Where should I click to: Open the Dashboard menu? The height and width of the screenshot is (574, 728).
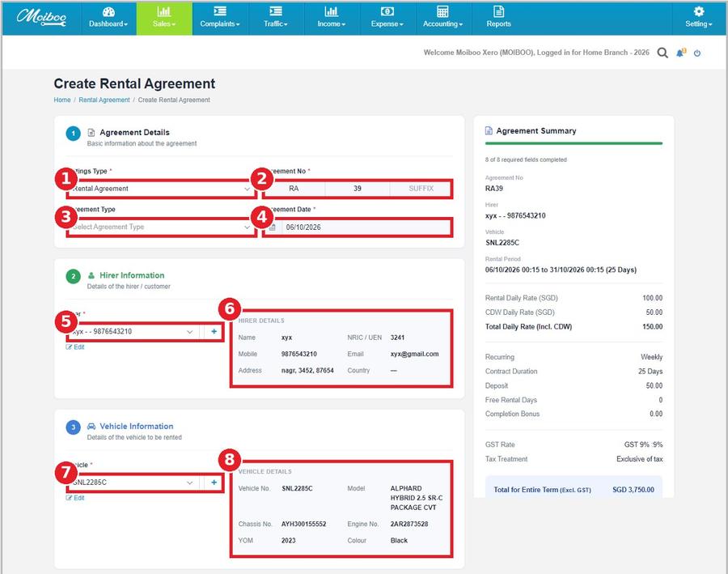pyautogui.click(x=108, y=18)
